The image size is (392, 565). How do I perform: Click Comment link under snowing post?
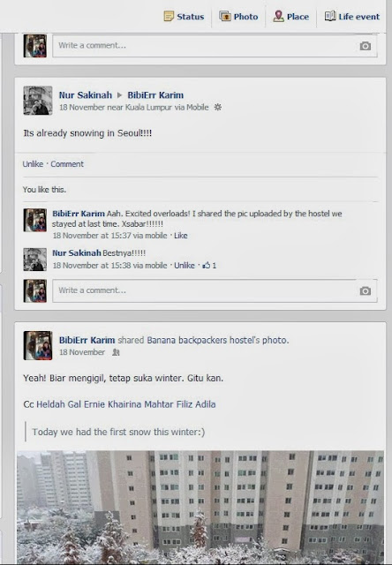(67, 164)
